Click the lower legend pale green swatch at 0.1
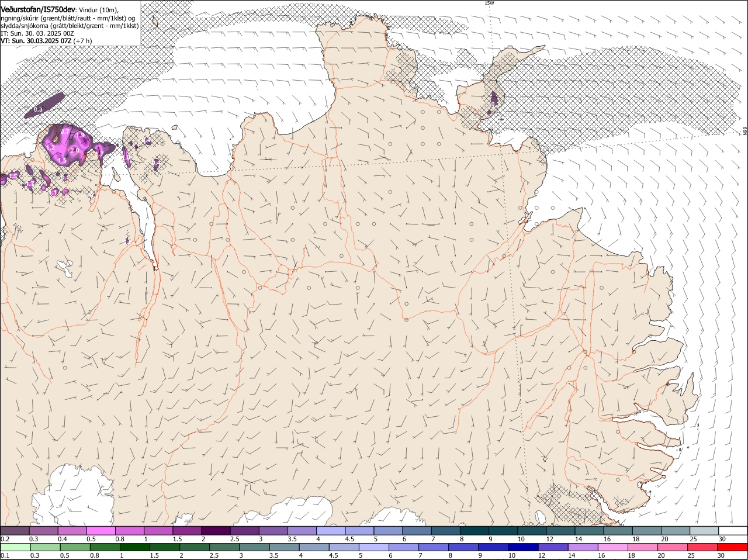 coord(16,548)
